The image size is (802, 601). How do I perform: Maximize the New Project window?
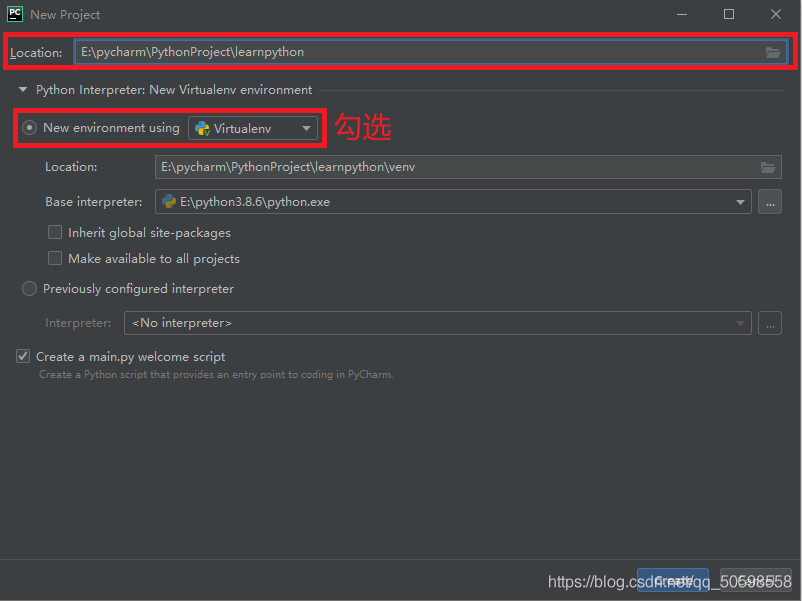[729, 14]
